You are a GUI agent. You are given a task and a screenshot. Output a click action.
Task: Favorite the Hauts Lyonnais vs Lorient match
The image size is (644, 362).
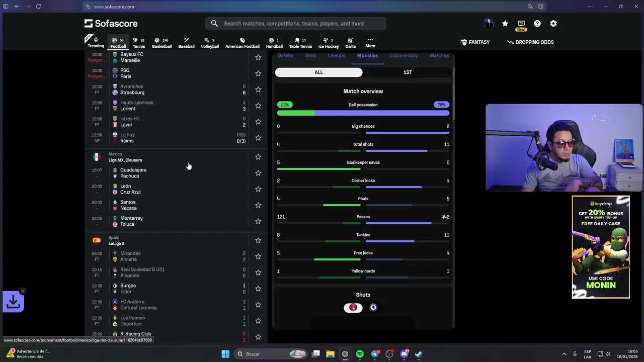pos(258,106)
